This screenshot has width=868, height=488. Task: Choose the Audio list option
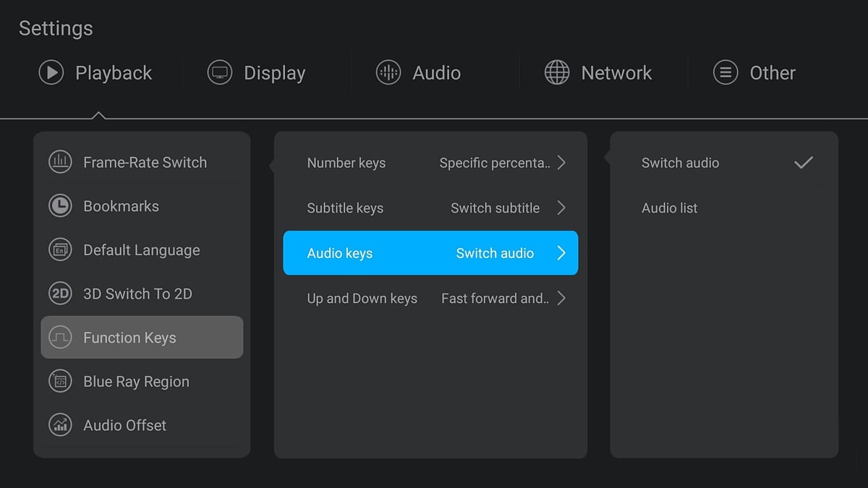point(670,208)
